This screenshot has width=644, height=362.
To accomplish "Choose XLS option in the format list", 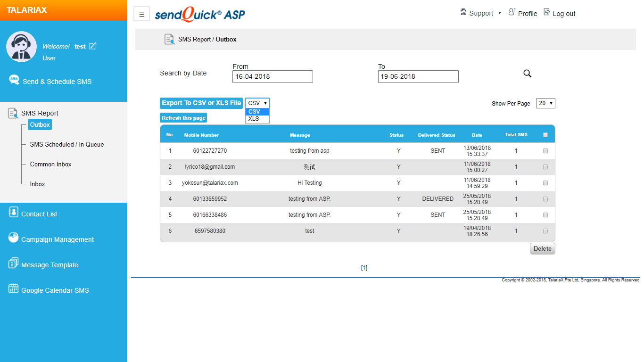I will (x=257, y=119).
